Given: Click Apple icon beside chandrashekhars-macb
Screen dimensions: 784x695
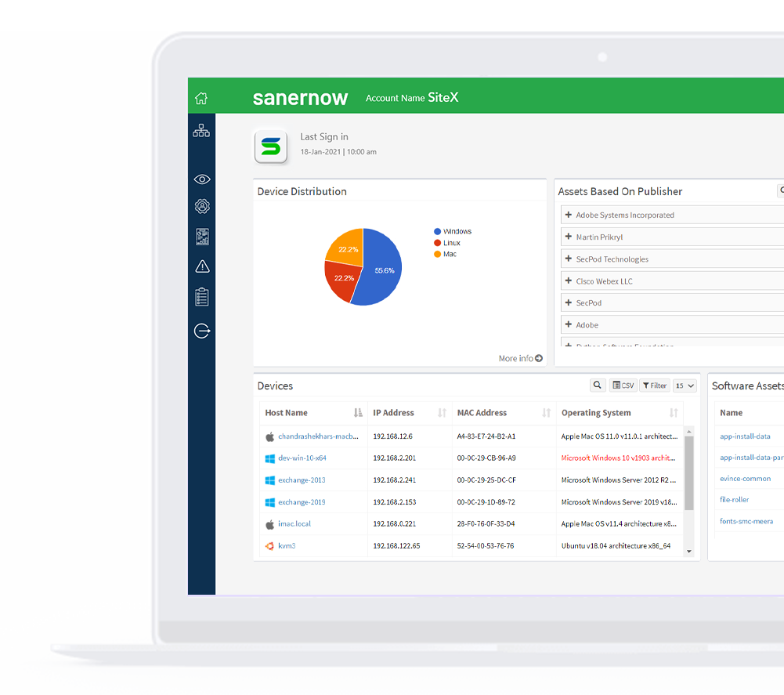Looking at the screenshot, I should (x=270, y=436).
